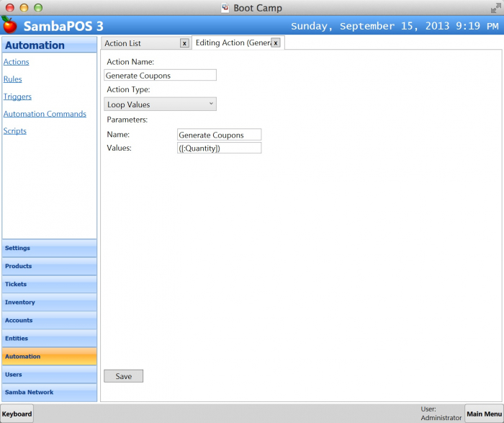Viewport: 504px width, 423px height.
Task: Open the Action Type dropdown
Action: point(160,104)
